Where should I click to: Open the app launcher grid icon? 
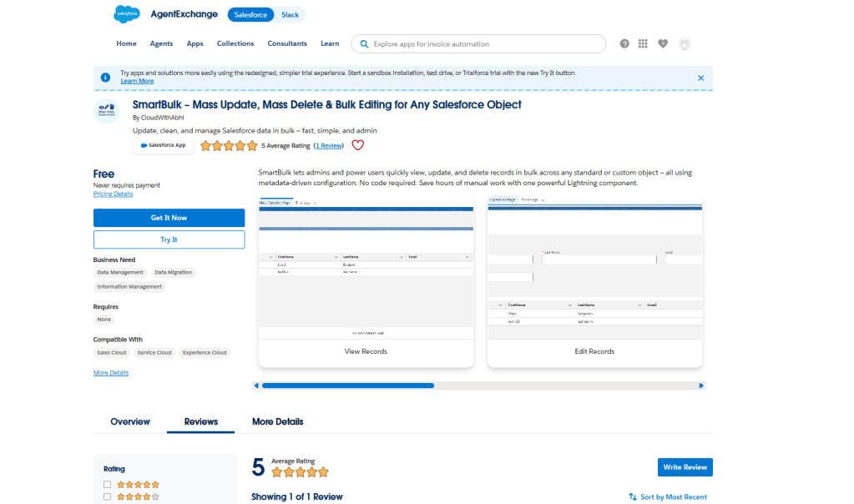click(643, 43)
